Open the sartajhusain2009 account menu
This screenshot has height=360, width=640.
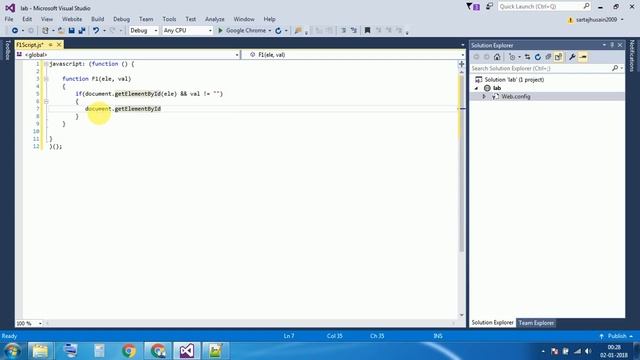[x=596, y=20]
